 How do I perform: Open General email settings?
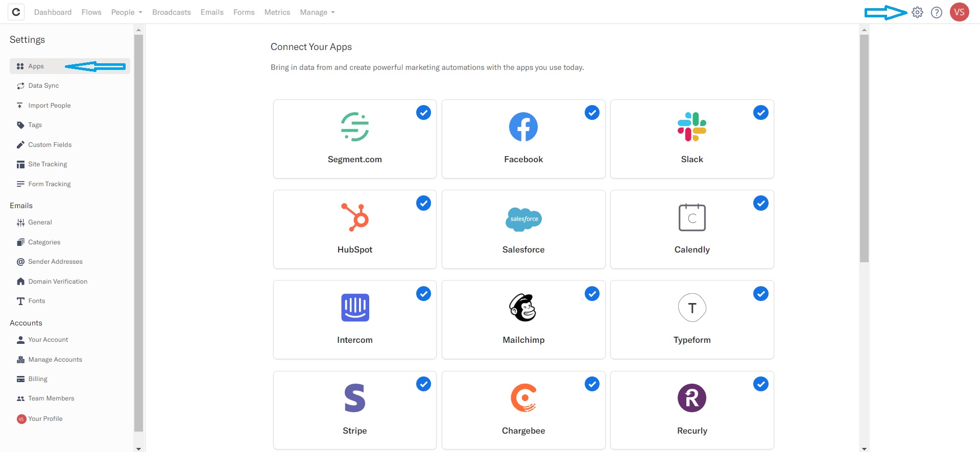[x=40, y=222]
